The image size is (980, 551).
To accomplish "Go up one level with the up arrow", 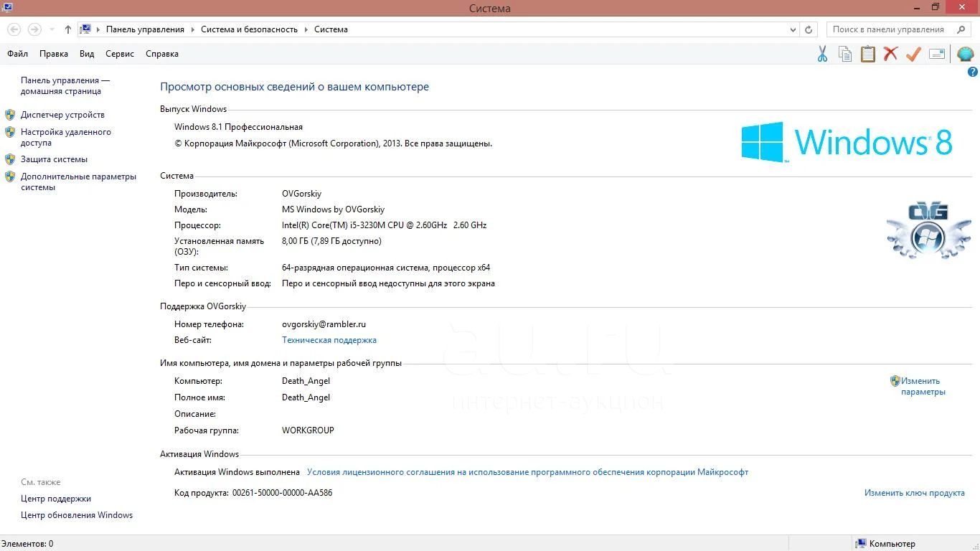I will coord(68,29).
